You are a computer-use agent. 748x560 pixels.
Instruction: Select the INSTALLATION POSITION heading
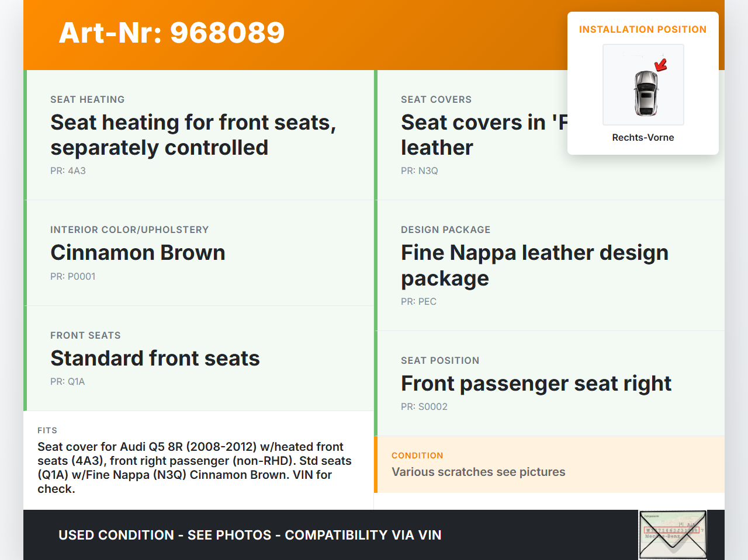point(642,29)
